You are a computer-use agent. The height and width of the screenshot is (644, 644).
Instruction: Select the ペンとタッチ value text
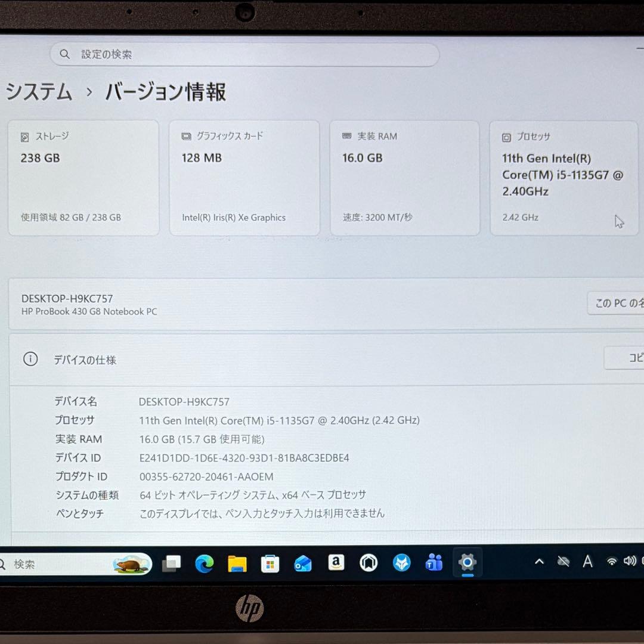point(262,513)
